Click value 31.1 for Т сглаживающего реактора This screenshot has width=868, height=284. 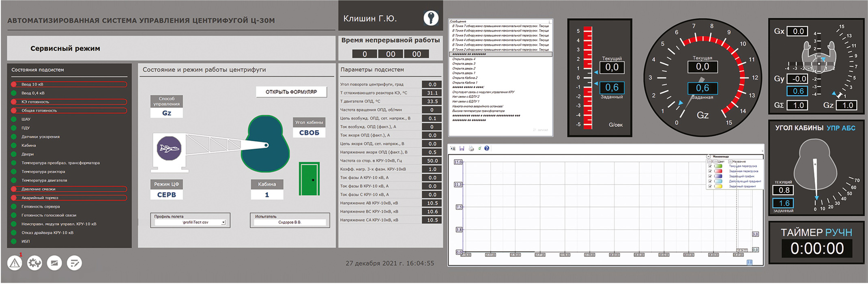coord(432,93)
